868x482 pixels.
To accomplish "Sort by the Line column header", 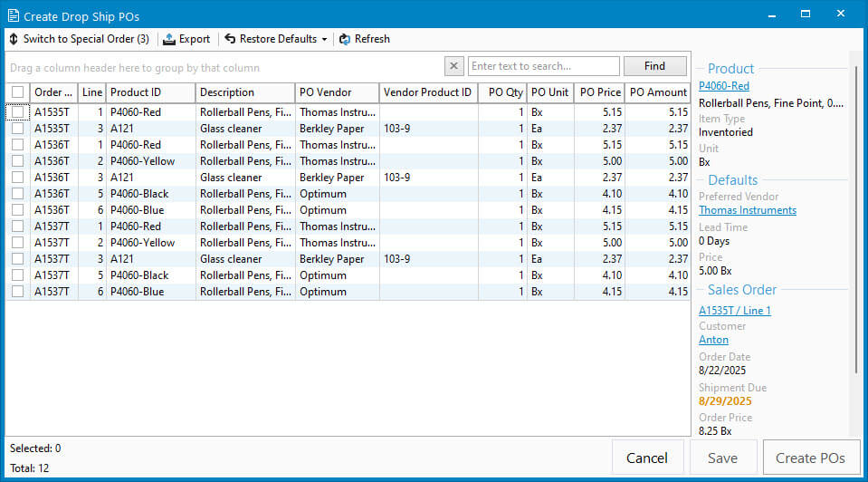I will point(92,92).
